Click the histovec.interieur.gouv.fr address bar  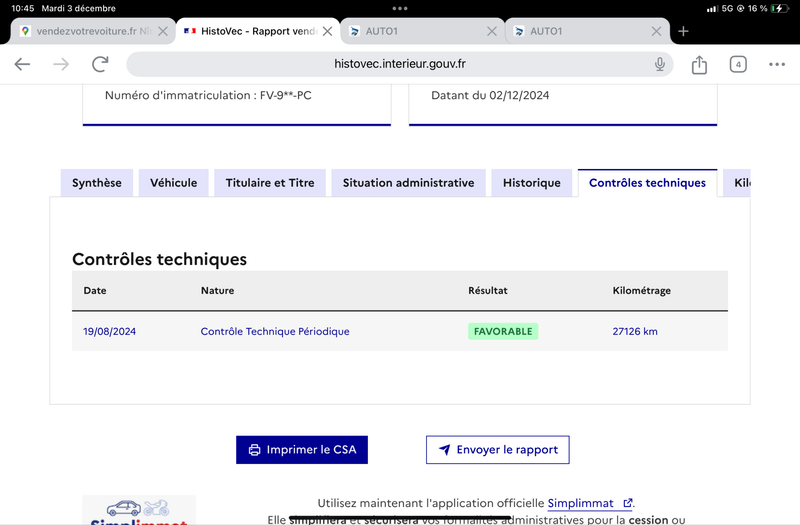[399, 64]
